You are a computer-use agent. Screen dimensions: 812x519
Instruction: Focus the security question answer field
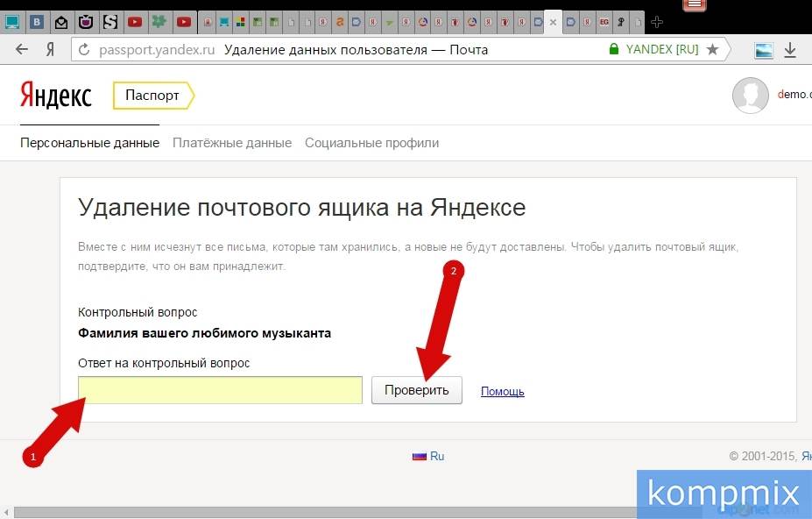point(220,390)
